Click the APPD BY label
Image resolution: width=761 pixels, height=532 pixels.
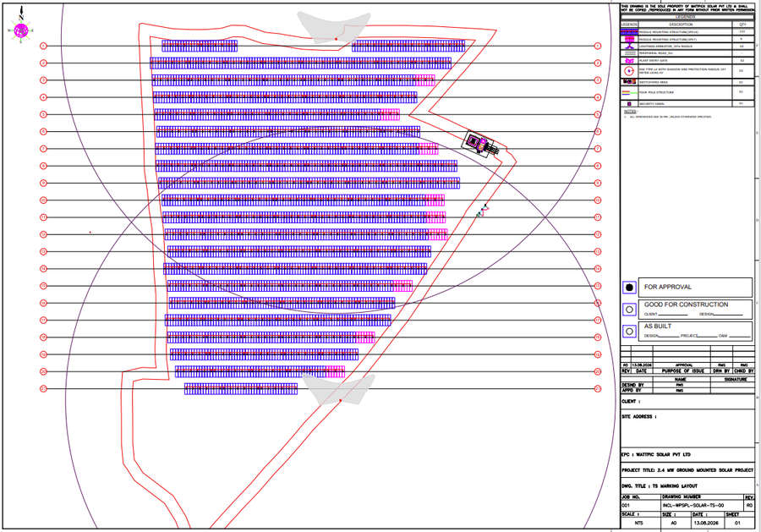[632, 390]
